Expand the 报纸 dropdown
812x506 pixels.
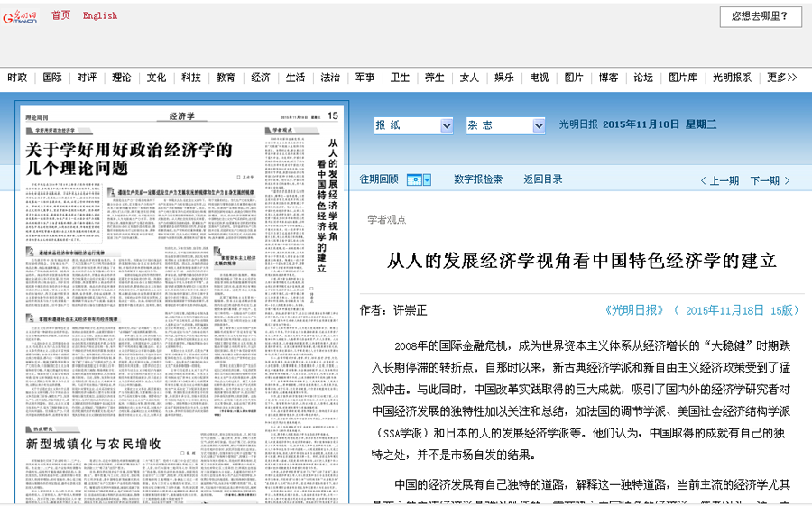coord(414,125)
